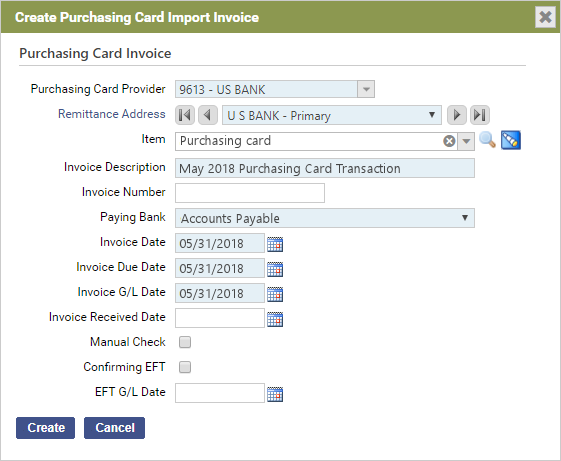Enable the Manual Check checkbox
561x461 pixels.
[185, 342]
